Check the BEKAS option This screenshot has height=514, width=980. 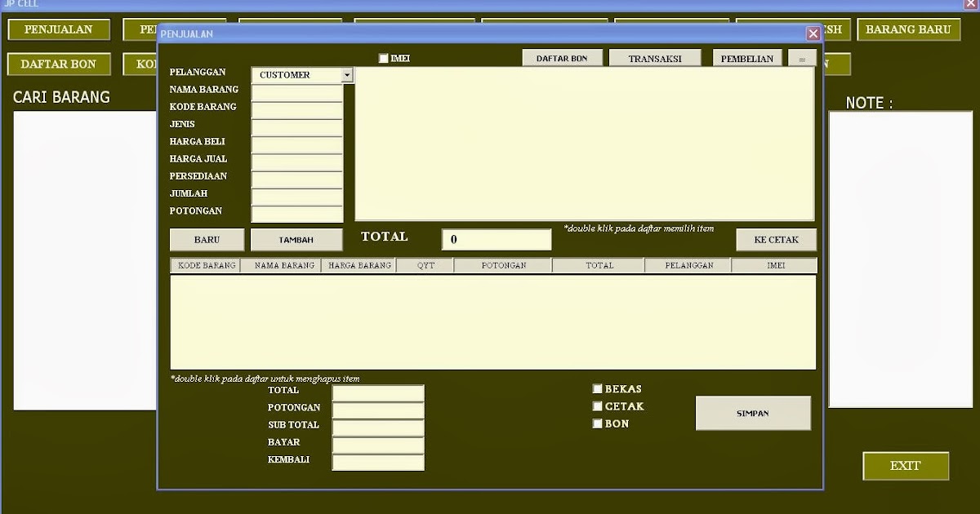tap(598, 388)
